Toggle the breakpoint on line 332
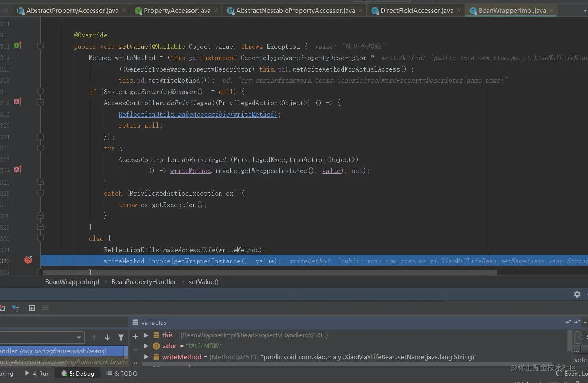588x383 pixels. pyautogui.click(x=28, y=260)
